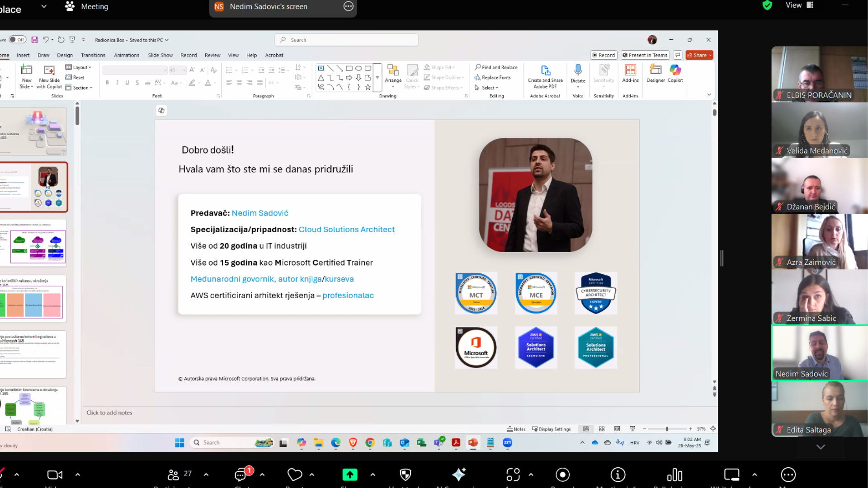868x488 pixels.
Task: Click Present in Teams button
Action: [x=645, y=55]
